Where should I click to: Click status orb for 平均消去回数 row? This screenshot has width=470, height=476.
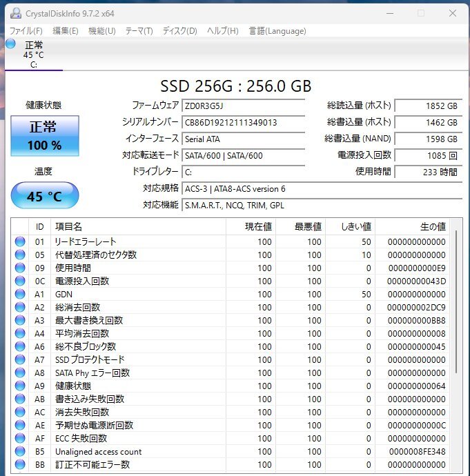(x=20, y=333)
